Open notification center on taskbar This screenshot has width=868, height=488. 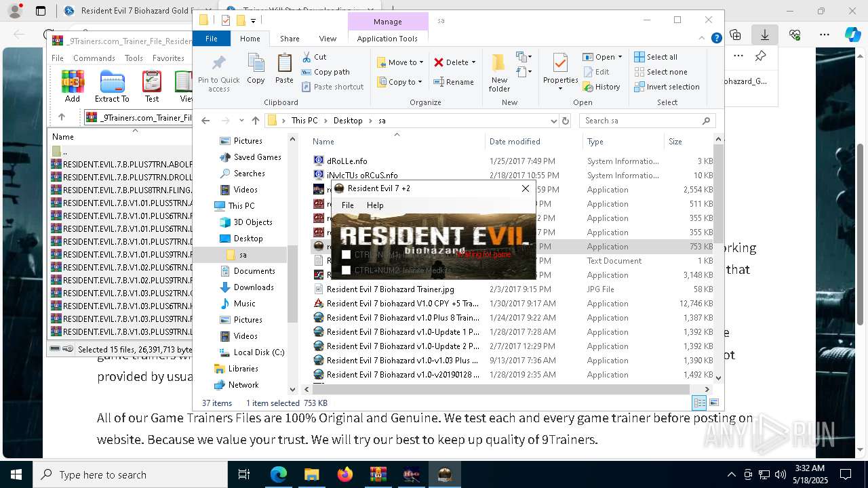pos(845,474)
